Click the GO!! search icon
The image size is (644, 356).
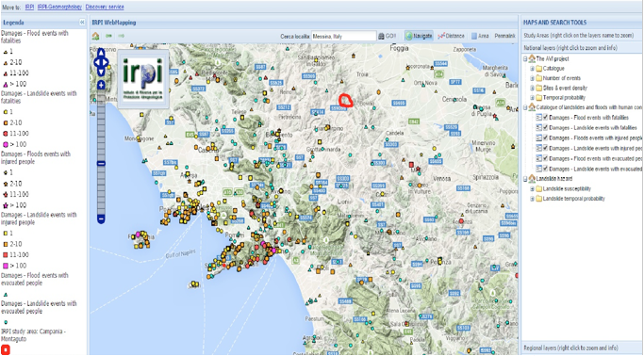[x=381, y=36]
